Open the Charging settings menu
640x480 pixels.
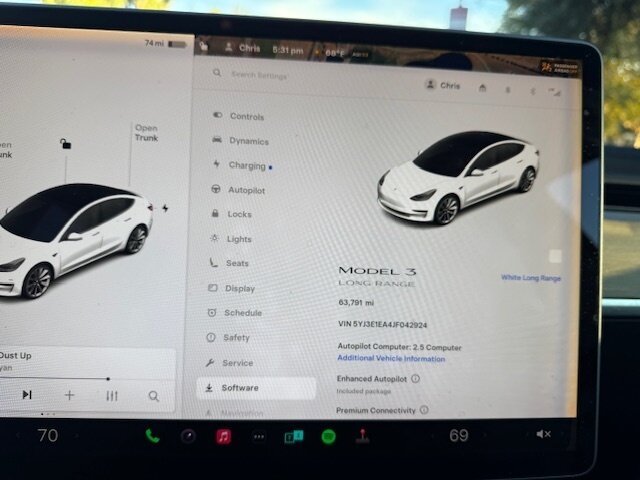(246, 165)
